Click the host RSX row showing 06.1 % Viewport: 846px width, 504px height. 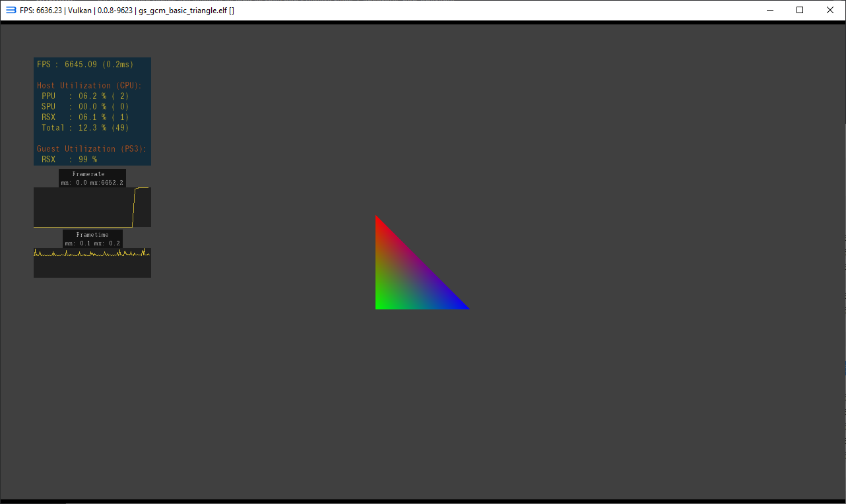pos(85,117)
